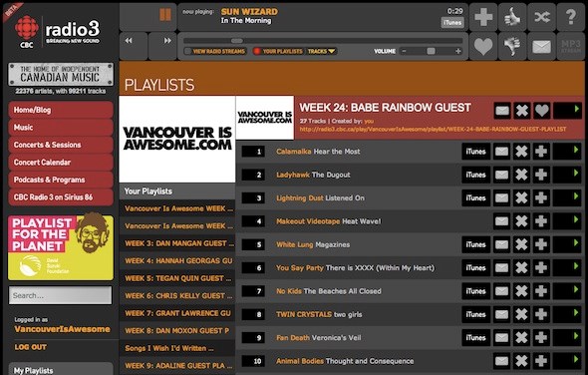Expand the Tracks dropdown arrow

[x=332, y=52]
